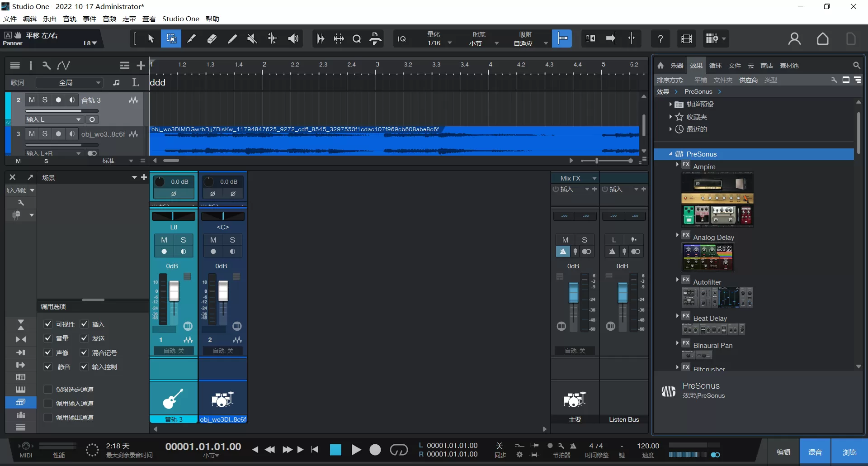Switch to the 循环 tab in the browser
This screenshot has width=868, height=466.
coord(715,65)
